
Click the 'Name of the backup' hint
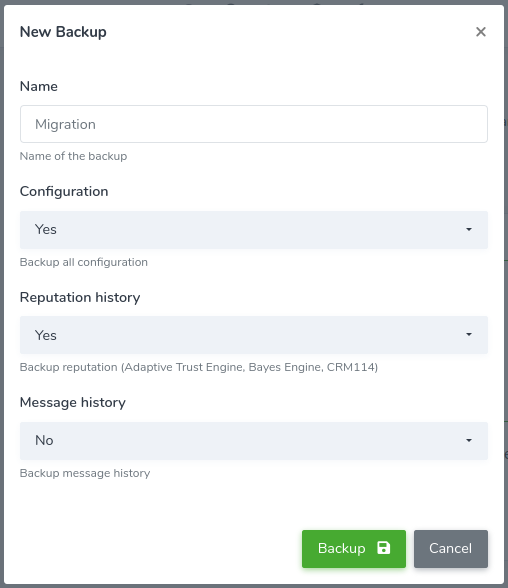pyautogui.click(x=73, y=156)
